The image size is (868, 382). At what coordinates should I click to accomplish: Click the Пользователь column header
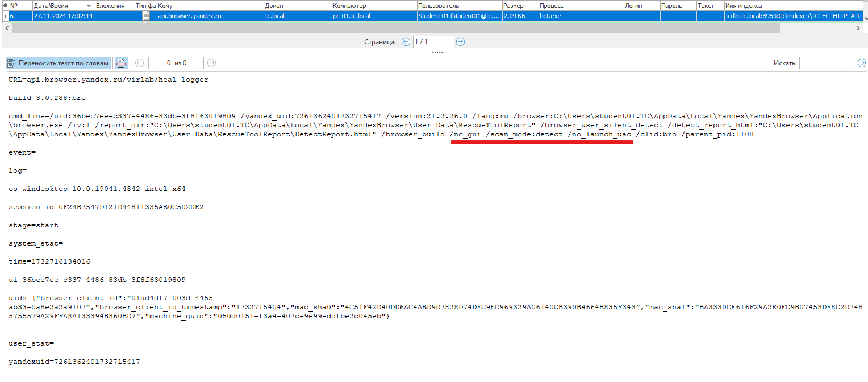coord(459,5)
